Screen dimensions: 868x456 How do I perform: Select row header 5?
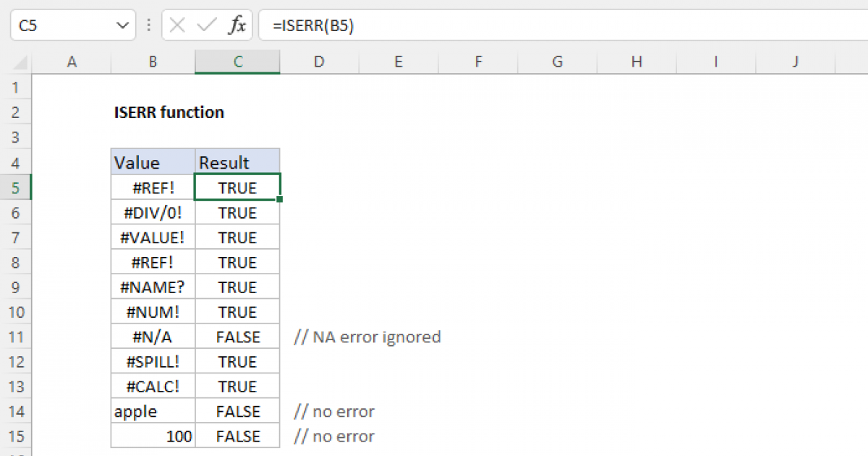16,187
